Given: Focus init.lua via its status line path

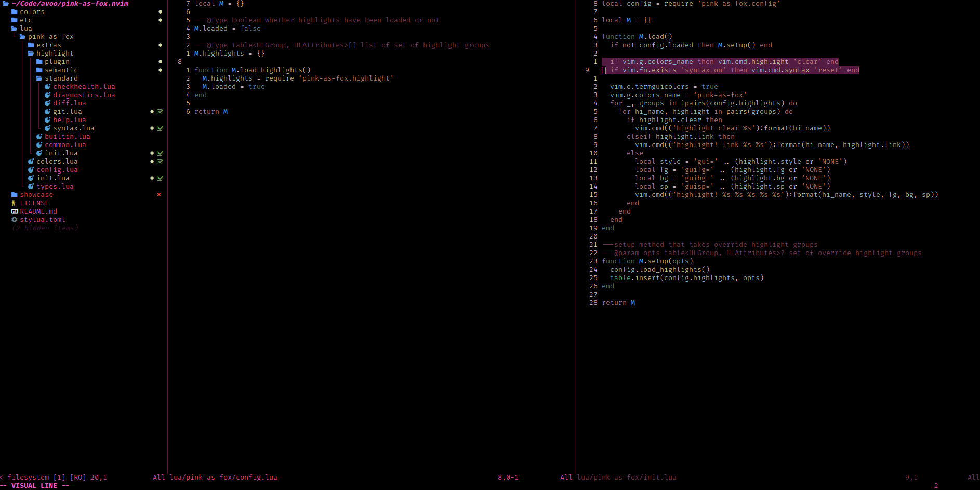Looking at the screenshot, I should [627, 478].
